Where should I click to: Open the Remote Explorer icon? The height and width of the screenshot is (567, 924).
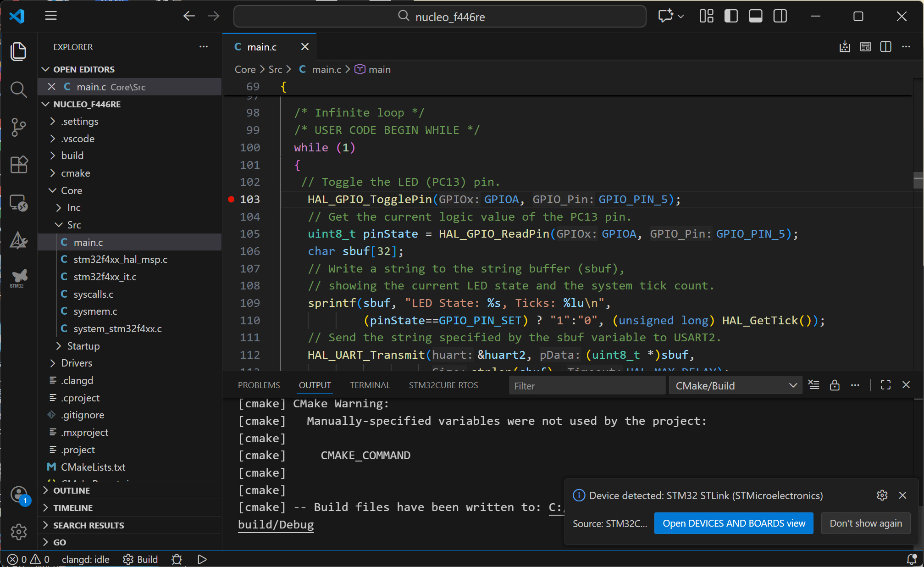pyautogui.click(x=18, y=202)
